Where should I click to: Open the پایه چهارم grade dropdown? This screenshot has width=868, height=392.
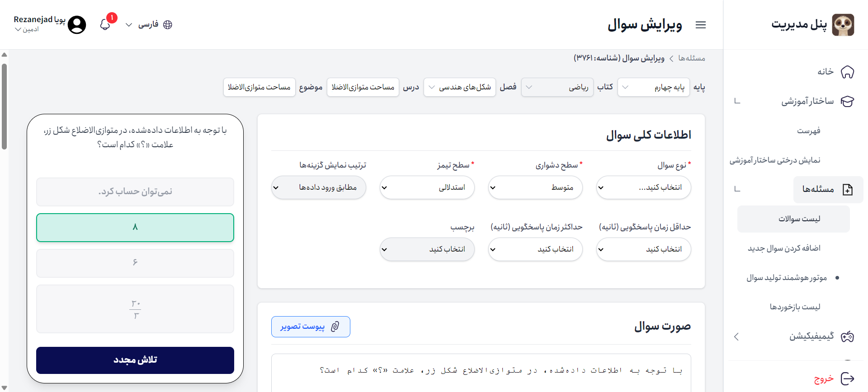(653, 87)
